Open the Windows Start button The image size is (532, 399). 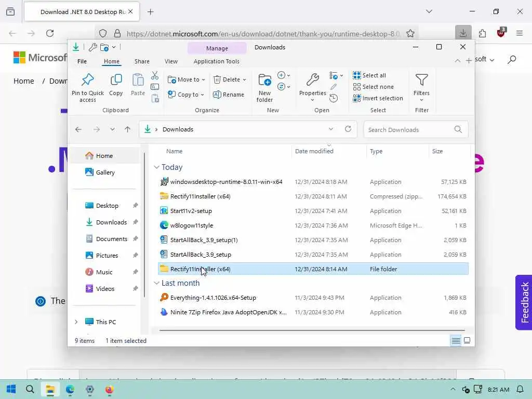[x=11, y=389]
